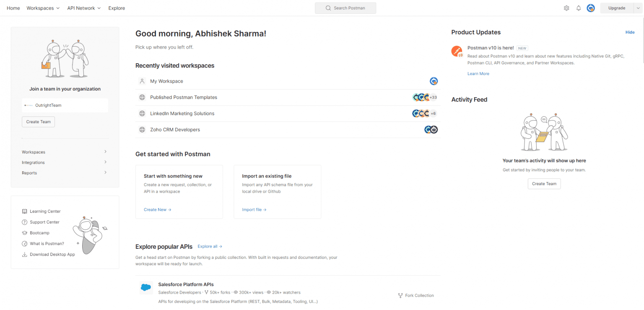Click the Fork Collection fork icon

click(x=400, y=295)
